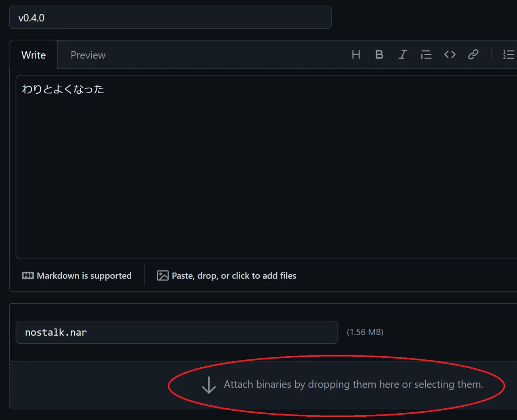
Task: Apply heading formatting with the H icon
Action: pos(356,55)
